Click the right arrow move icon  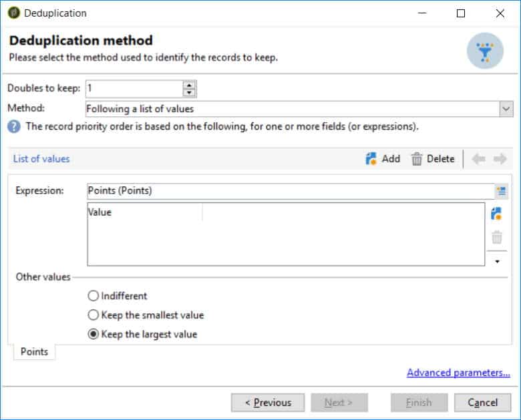(x=500, y=159)
